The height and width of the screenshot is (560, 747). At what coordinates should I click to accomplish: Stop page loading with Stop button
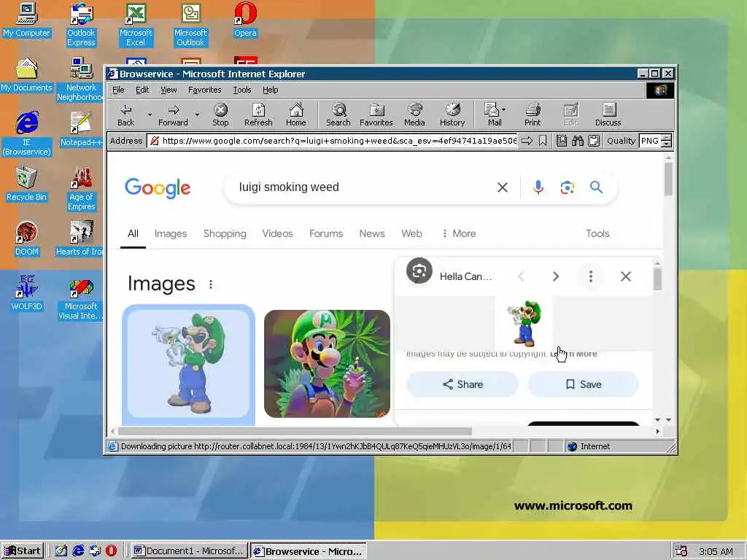point(220,115)
